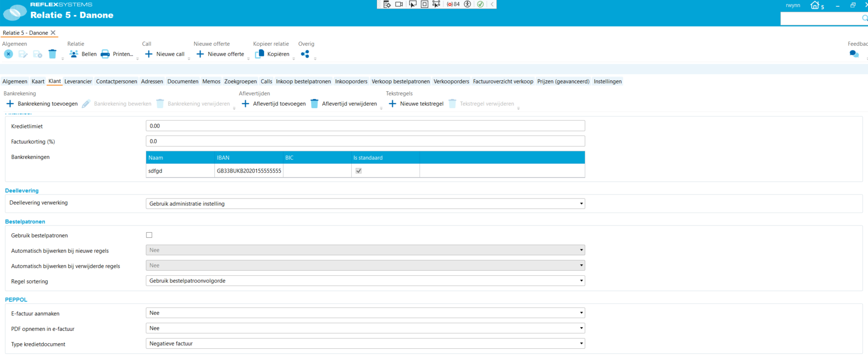Click the home icon next to rwynn
The height and width of the screenshot is (356, 868).
point(815,5)
